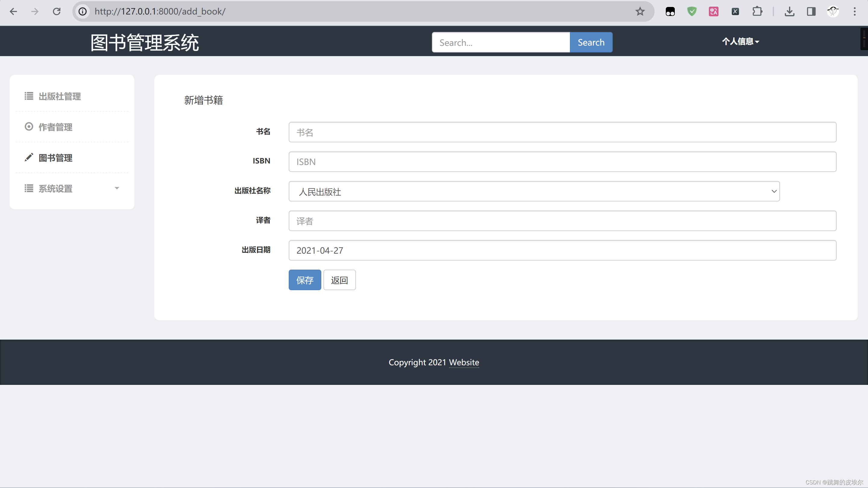
Task: Click the browser reload icon
Action: click(57, 11)
